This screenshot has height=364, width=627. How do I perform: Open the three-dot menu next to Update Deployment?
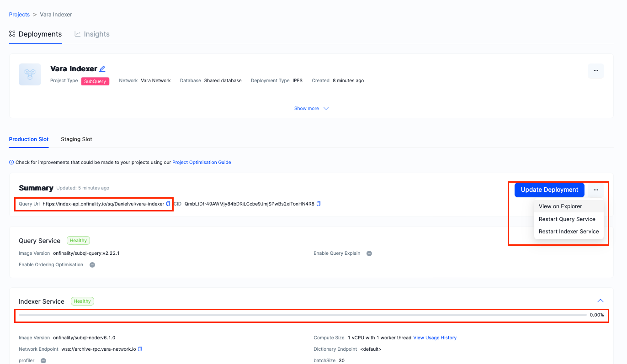tap(596, 190)
